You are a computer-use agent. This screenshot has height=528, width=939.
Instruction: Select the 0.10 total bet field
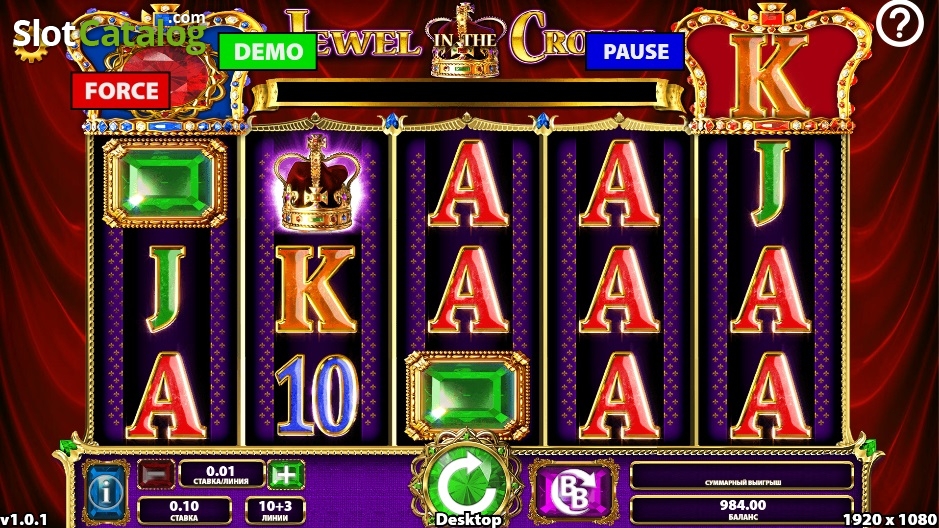click(x=184, y=511)
